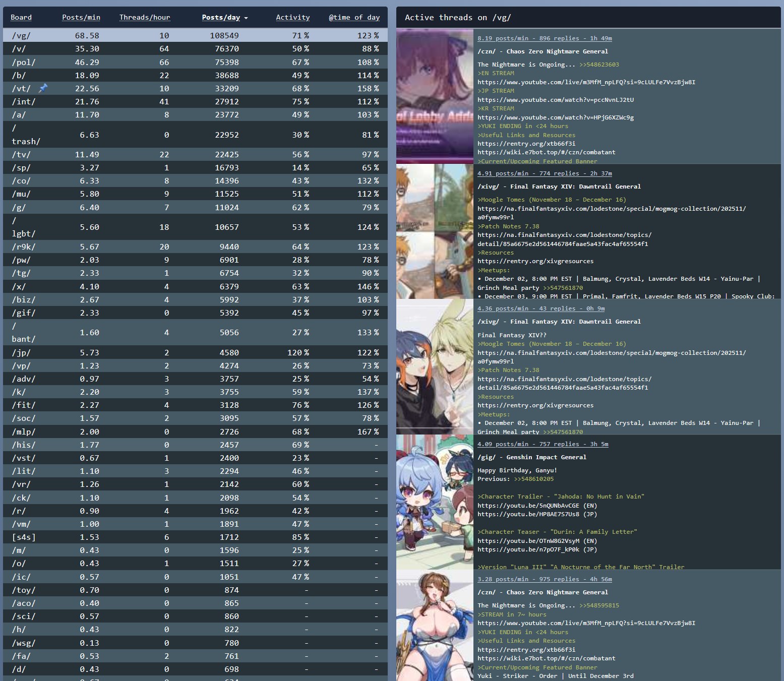Open the thumbnail of the 896-replies /czn/ thread
Image resolution: width=784 pixels, height=681 pixels.
(435, 96)
